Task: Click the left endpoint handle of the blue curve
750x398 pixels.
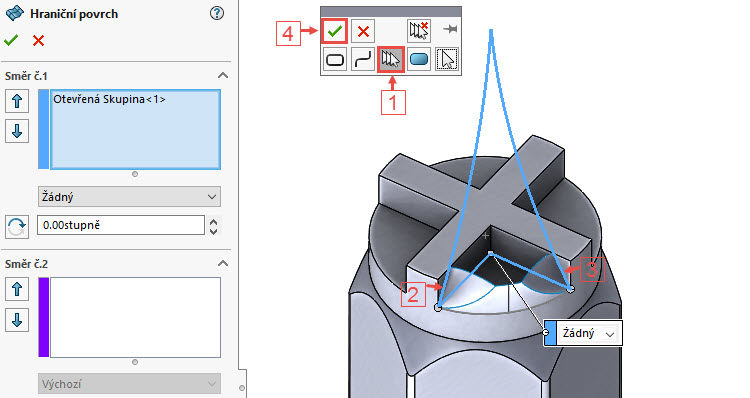Action: 438,308
